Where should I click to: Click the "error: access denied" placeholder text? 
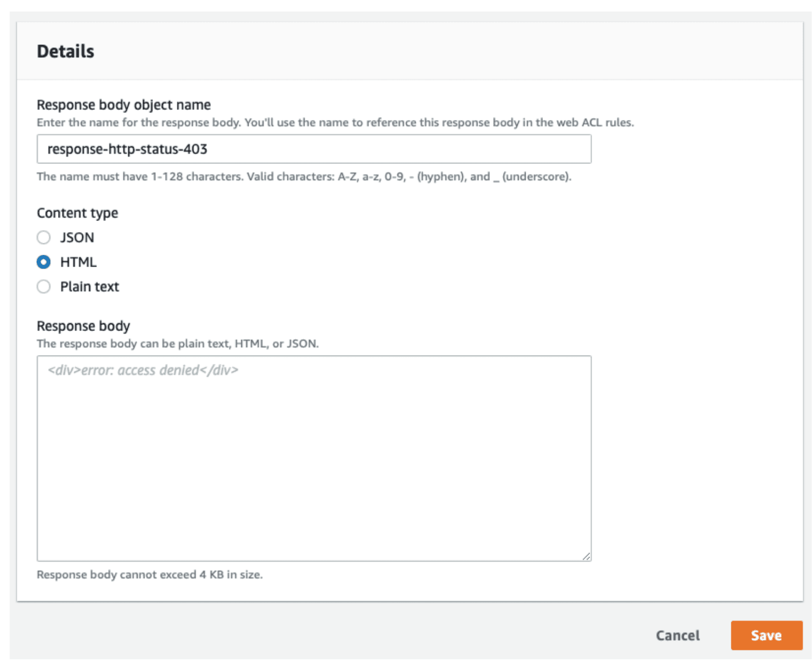(x=143, y=370)
